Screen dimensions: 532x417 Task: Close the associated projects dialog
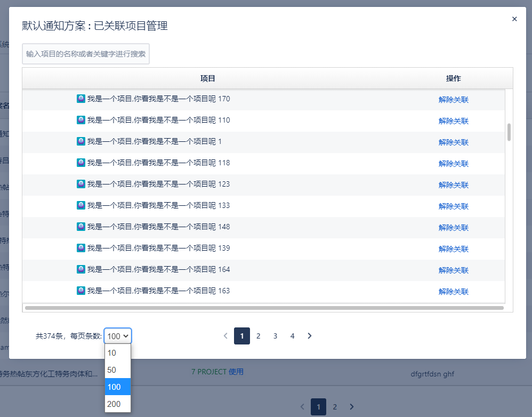point(514,19)
